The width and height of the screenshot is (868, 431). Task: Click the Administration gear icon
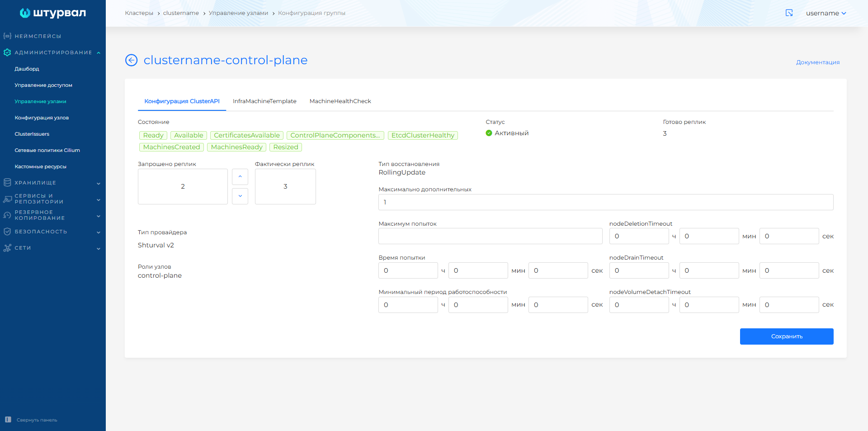pyautogui.click(x=7, y=52)
